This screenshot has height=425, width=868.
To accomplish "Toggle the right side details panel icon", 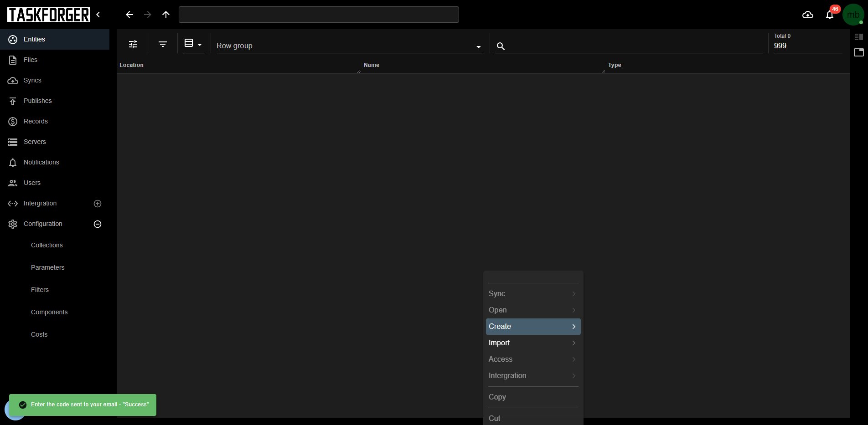I will [859, 36].
